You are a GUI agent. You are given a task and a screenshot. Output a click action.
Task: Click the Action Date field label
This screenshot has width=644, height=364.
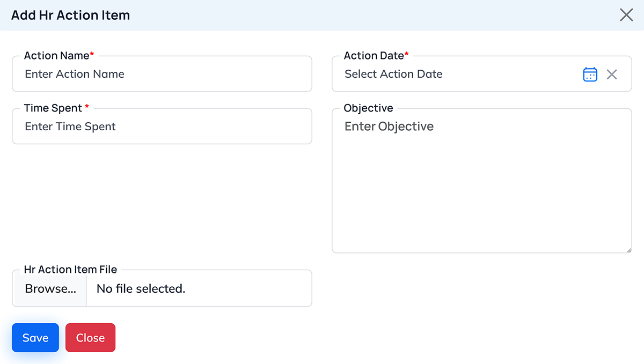click(374, 56)
